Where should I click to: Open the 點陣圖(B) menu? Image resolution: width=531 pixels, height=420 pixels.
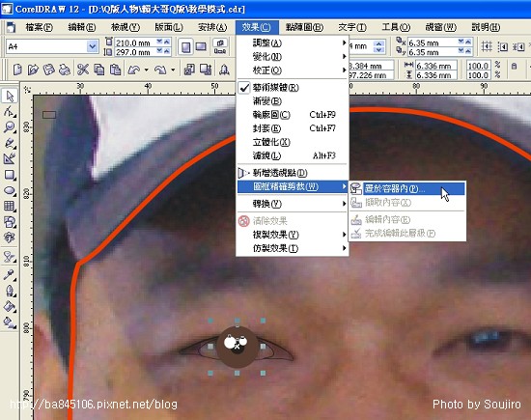304,27
